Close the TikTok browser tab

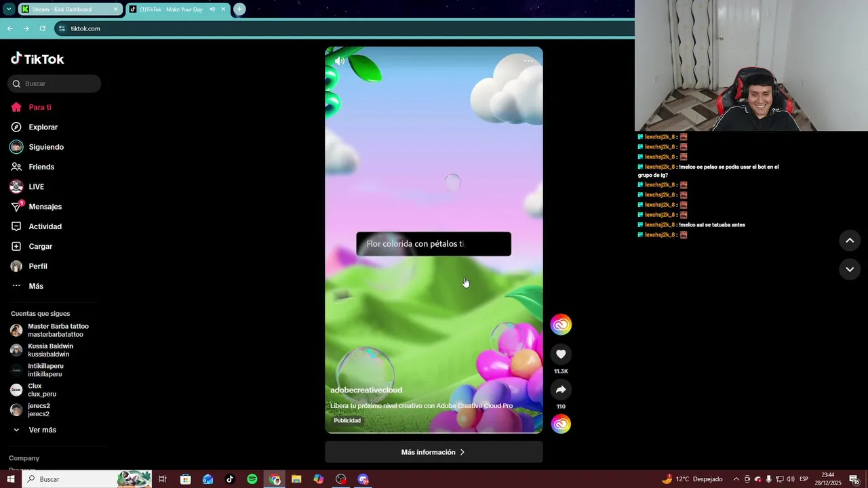point(223,9)
